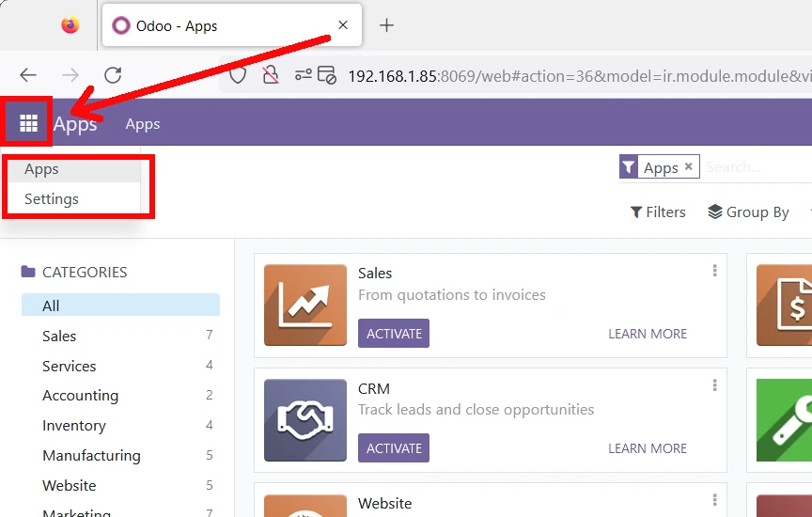
Task: Select the Inventory category
Action: pyautogui.click(x=120, y=425)
